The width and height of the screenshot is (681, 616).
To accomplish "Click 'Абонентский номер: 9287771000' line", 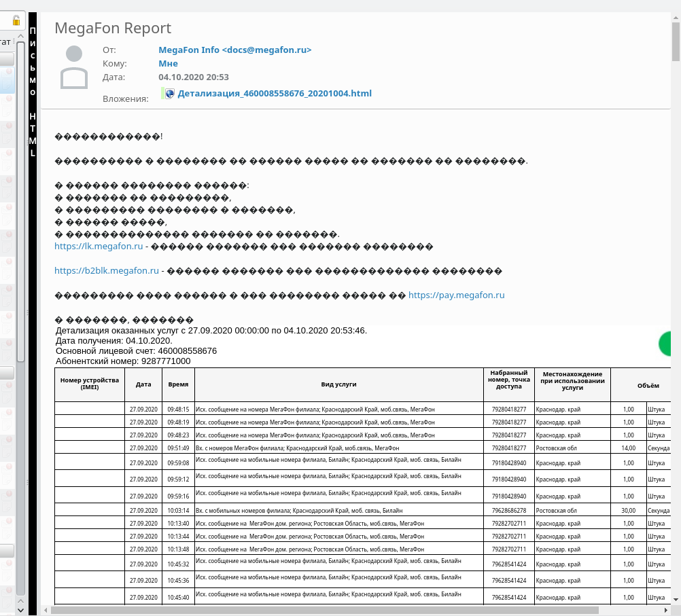I will 123,361.
